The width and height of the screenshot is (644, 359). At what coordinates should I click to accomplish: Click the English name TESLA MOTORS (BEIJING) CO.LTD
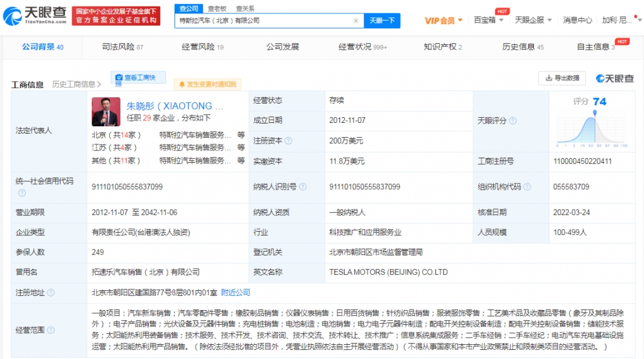click(388, 272)
